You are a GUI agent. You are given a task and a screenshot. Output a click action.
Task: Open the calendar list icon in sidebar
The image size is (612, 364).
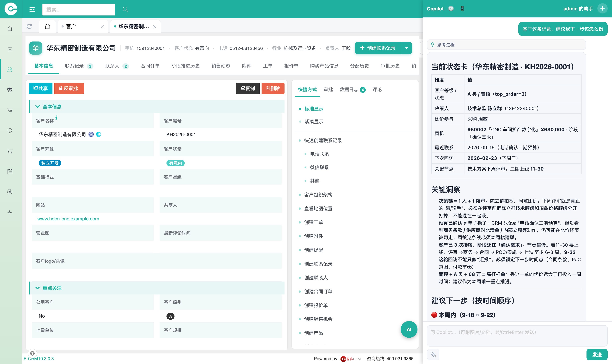point(10,171)
